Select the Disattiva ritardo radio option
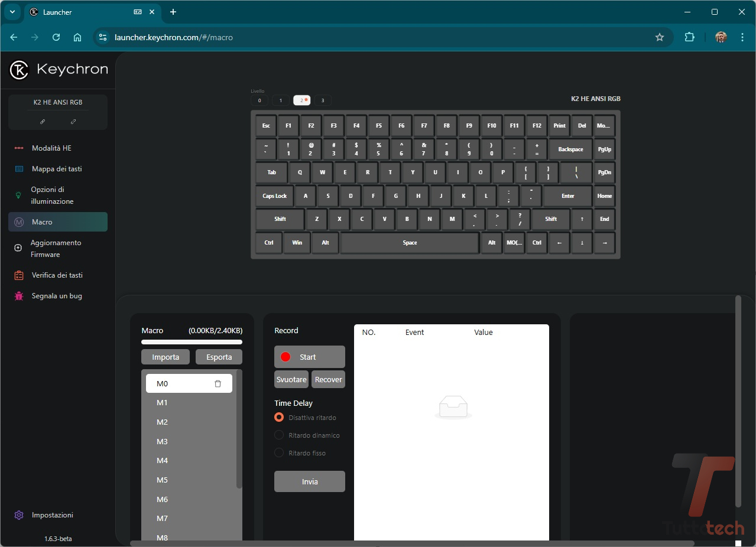Screen dimensions: 756x547 point(279,418)
